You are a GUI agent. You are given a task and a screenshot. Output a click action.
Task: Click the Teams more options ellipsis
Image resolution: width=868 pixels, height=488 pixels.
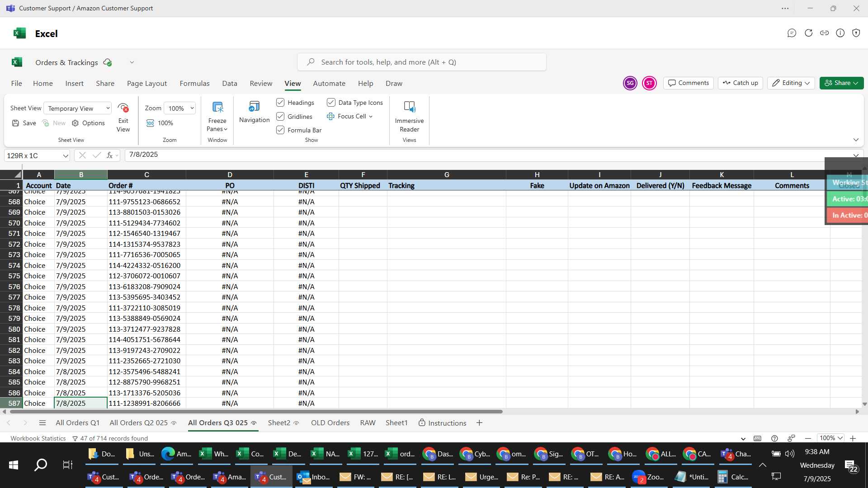point(785,8)
